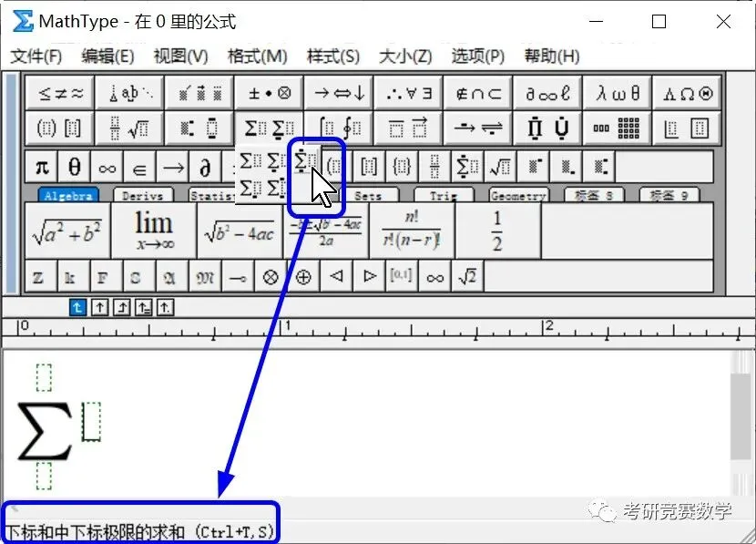Viewport: 756px width, 544px height.
Task: Open the labeled arrow templates palette
Action: click(x=478, y=128)
